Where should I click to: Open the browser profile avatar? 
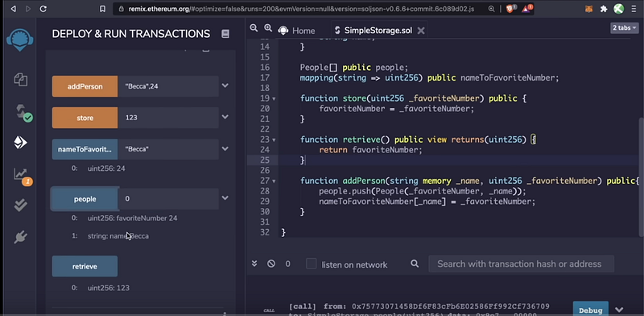tap(618, 8)
